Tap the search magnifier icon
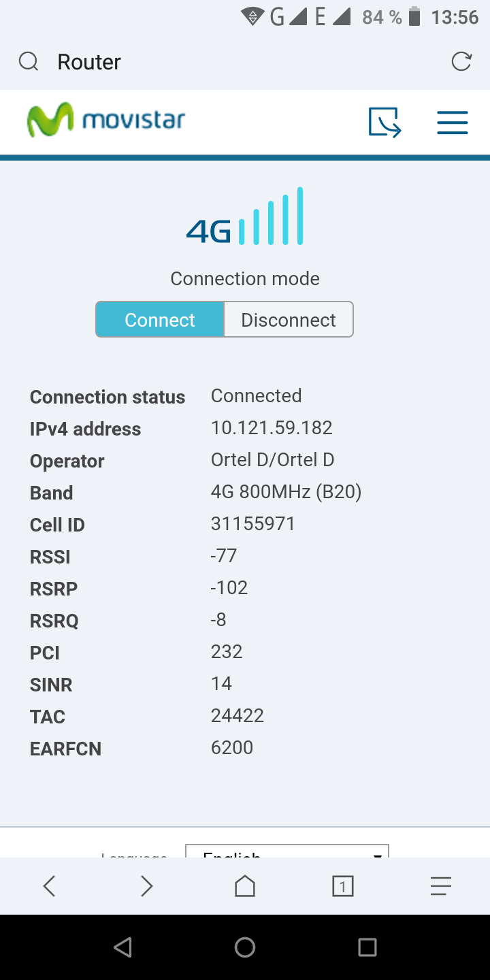This screenshot has width=490, height=980. (x=29, y=62)
